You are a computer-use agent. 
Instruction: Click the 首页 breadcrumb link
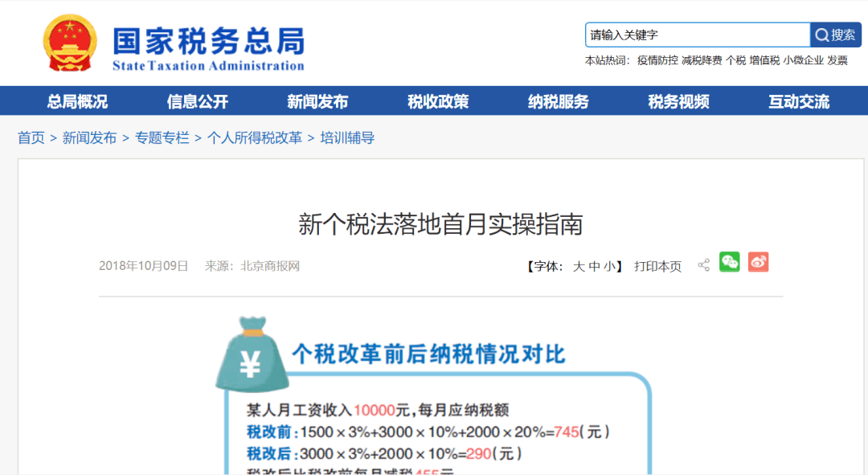(x=31, y=137)
